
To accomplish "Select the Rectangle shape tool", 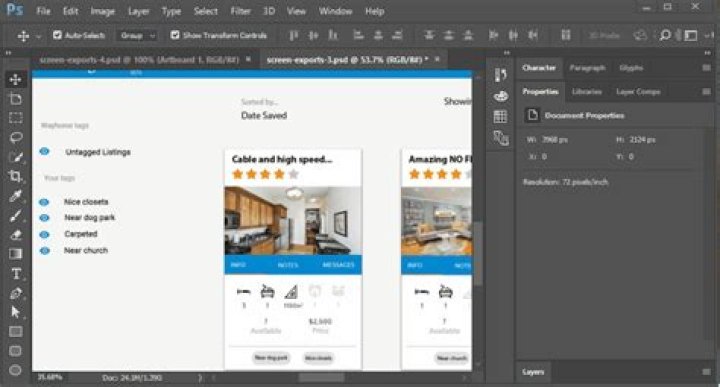I will (x=16, y=331).
